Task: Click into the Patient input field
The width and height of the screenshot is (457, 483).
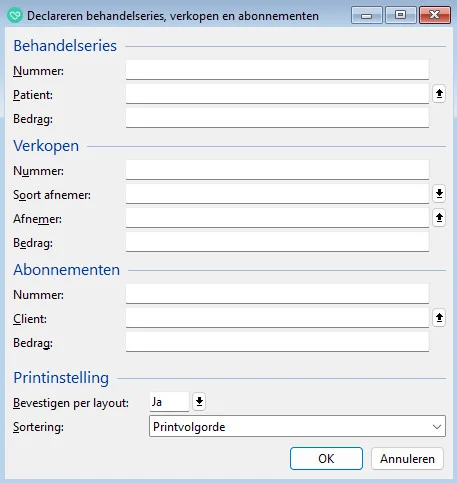Action: click(277, 94)
